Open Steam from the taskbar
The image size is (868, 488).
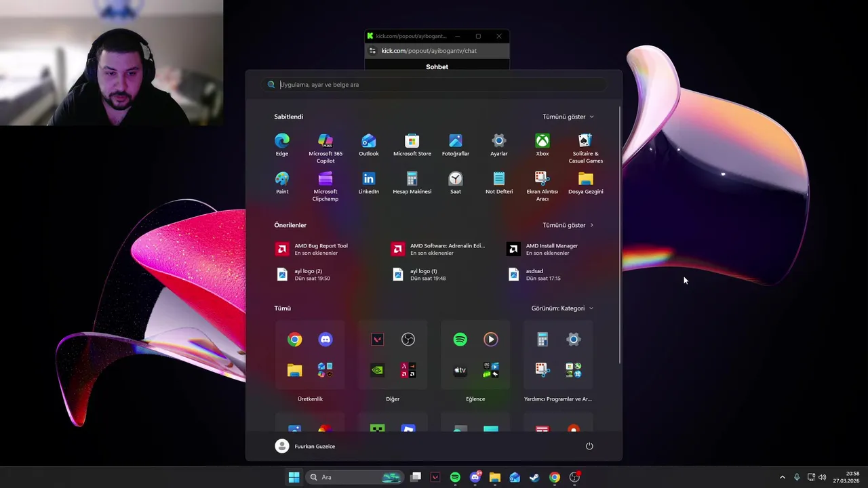coord(534,477)
